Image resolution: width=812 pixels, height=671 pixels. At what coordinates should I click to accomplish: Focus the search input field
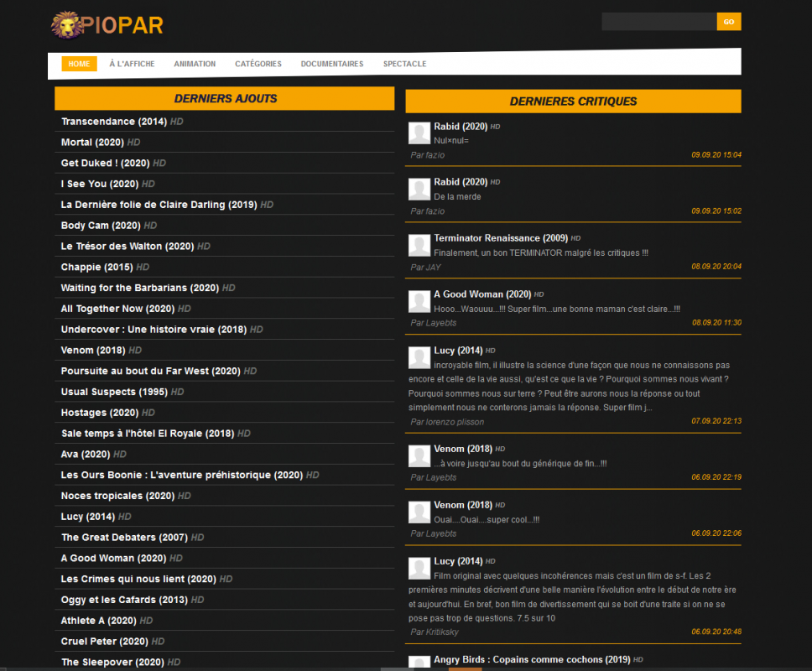pyautogui.click(x=659, y=22)
